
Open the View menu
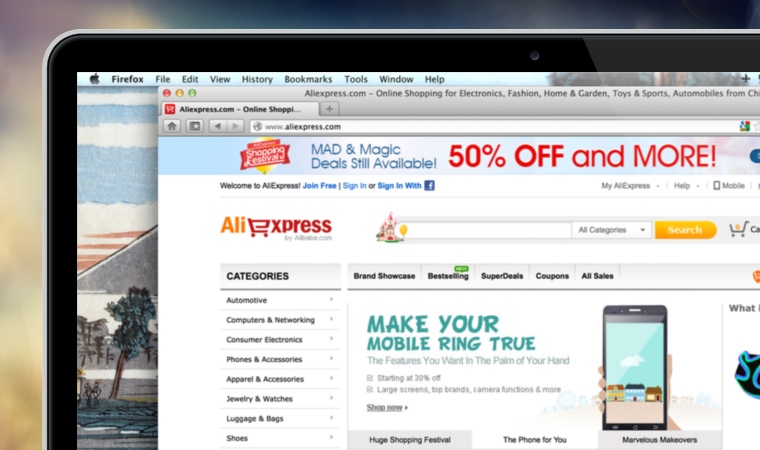(220, 79)
